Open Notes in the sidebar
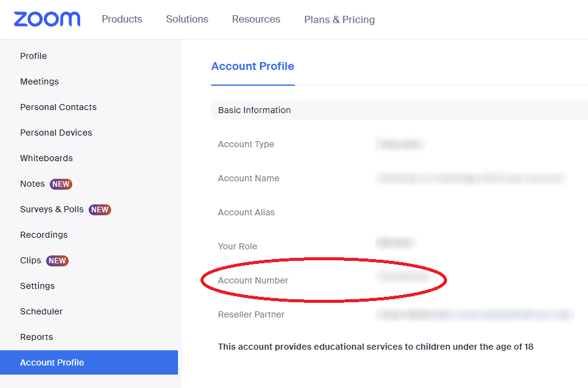Viewport: 588px width, 388px height. pyautogui.click(x=32, y=184)
